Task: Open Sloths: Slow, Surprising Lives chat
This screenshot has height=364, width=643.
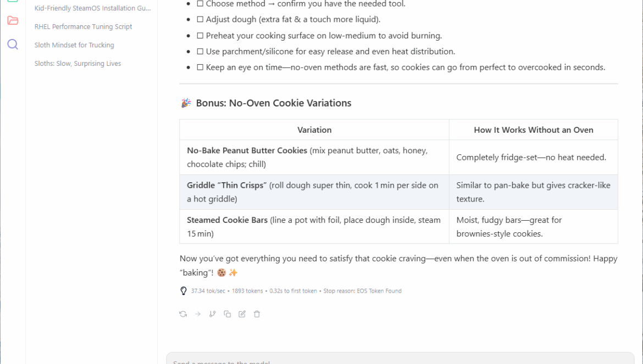Action: [77, 64]
